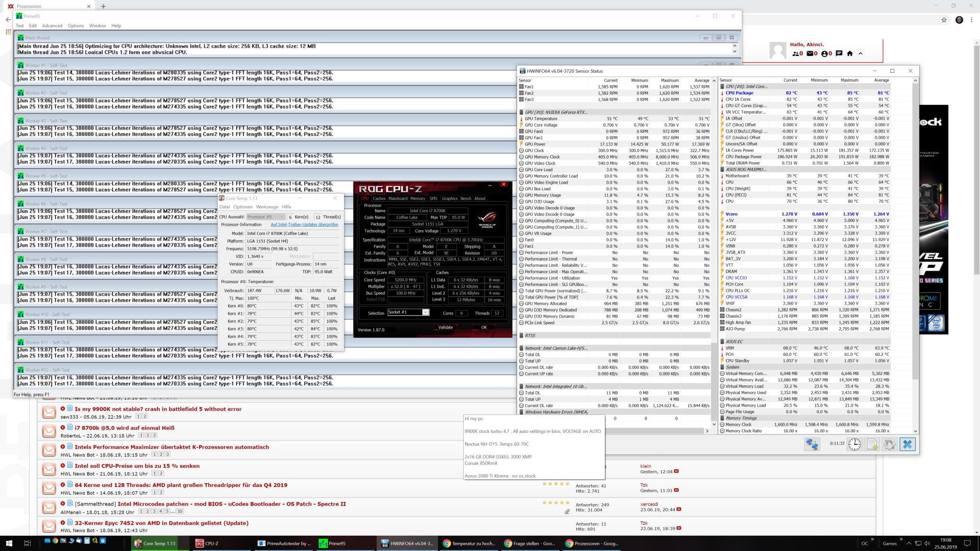The image size is (980, 551).
Task: Click the forum home icon
Action: 849,54
